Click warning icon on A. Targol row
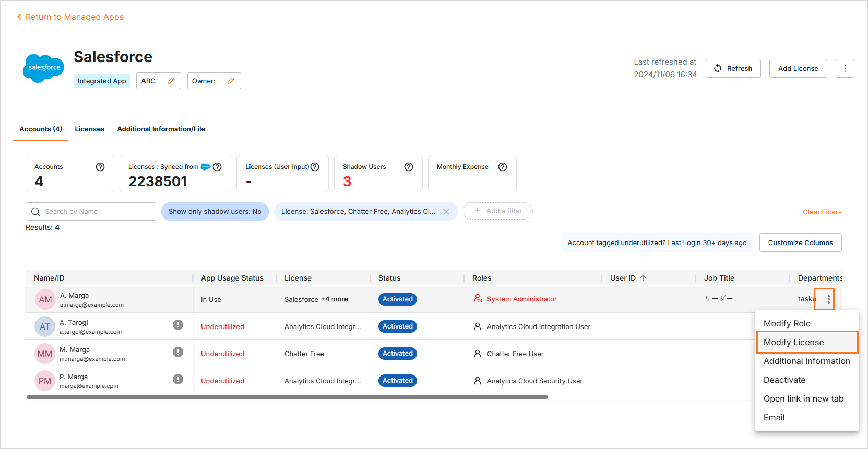Image resolution: width=868 pixels, height=449 pixels. click(x=178, y=325)
